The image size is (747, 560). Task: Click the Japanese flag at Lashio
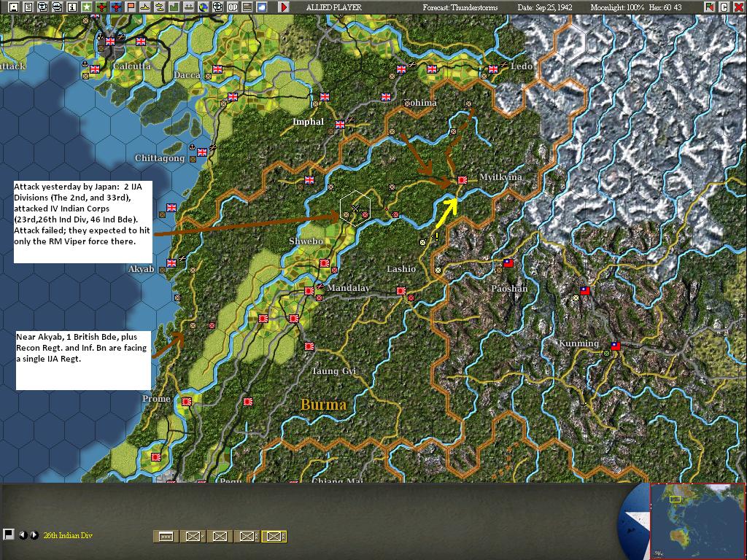pos(401,290)
